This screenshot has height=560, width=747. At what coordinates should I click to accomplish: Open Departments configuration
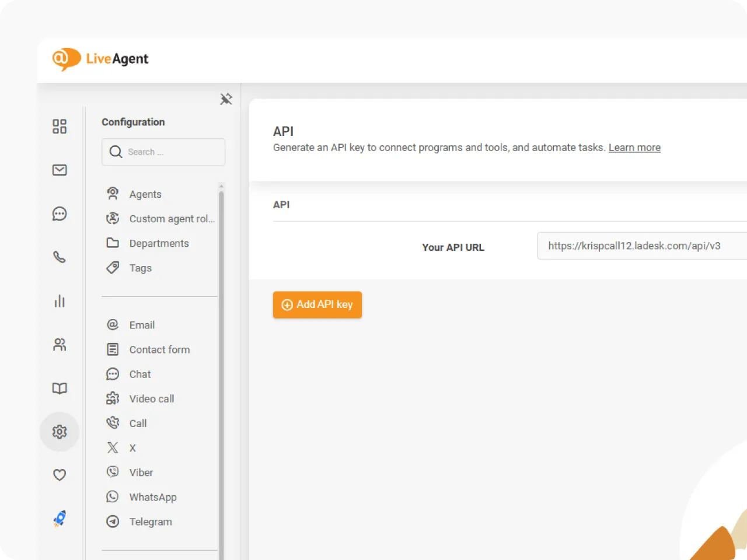(x=159, y=243)
